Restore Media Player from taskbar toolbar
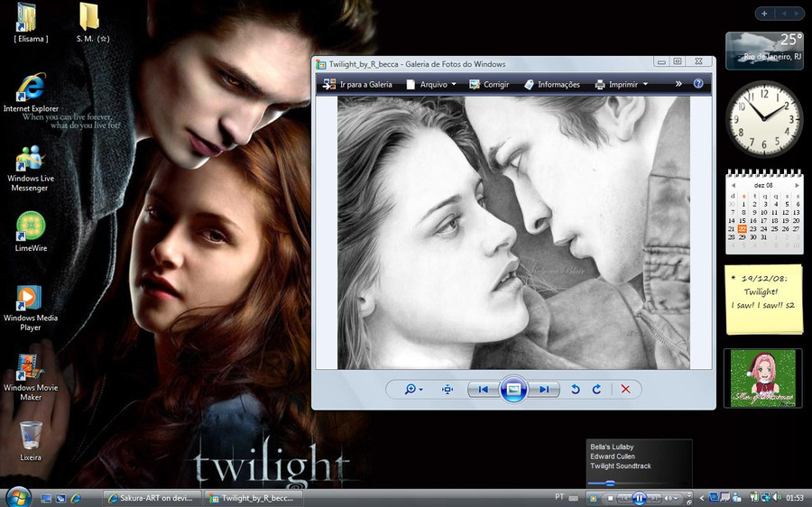812x507 pixels. click(689, 502)
